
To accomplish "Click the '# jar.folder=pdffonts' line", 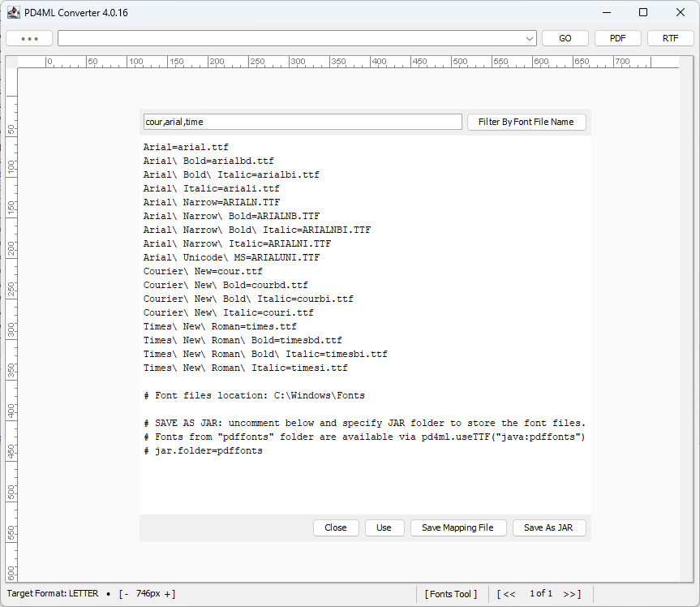I will tap(203, 451).
